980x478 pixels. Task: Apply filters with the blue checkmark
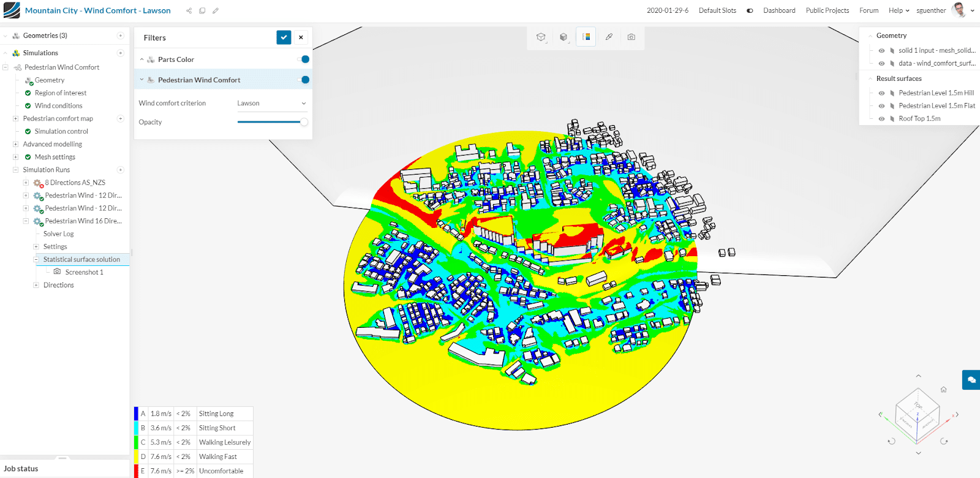point(284,37)
